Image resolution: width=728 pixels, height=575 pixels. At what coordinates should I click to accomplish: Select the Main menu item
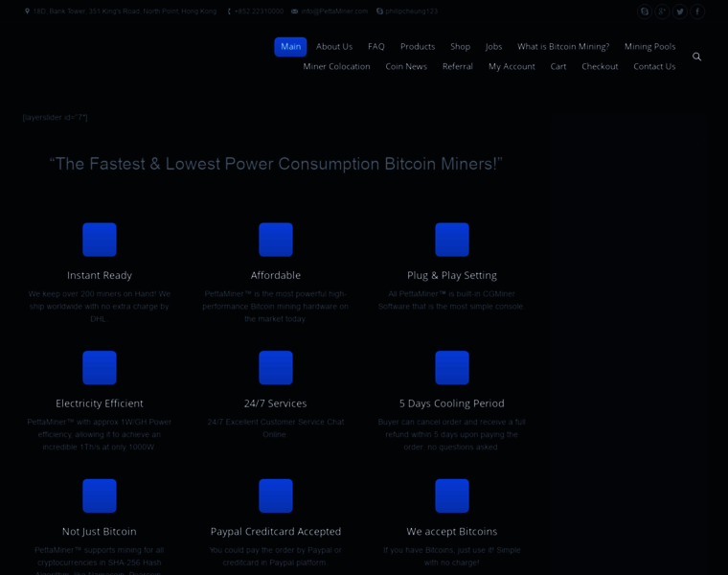(290, 47)
